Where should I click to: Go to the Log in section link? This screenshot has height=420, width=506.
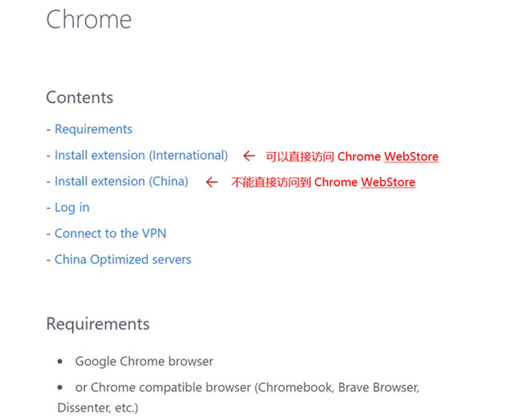[72, 207]
